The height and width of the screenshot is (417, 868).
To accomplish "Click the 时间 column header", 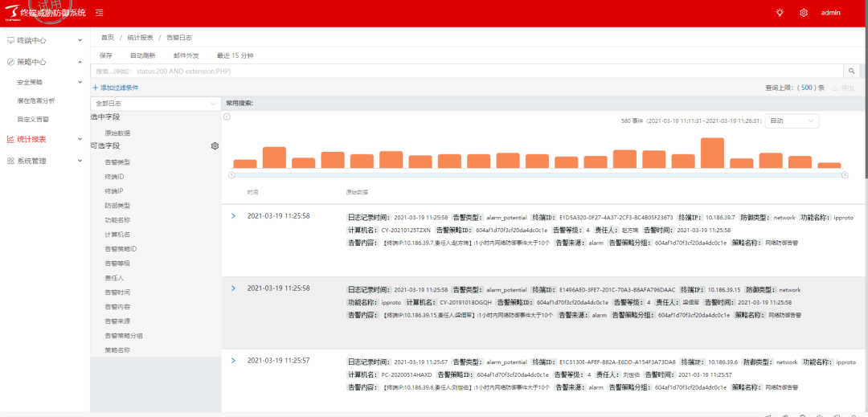I will (x=252, y=193).
